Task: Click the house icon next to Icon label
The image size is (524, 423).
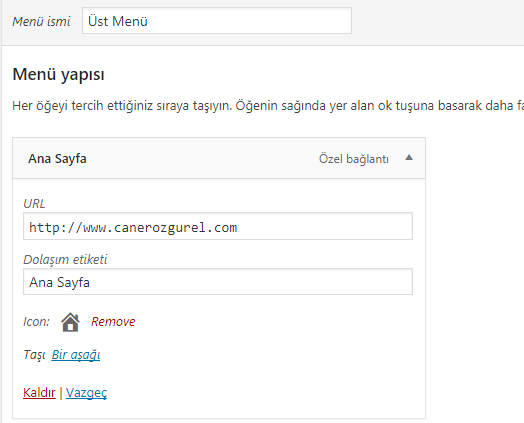Action: (x=71, y=322)
